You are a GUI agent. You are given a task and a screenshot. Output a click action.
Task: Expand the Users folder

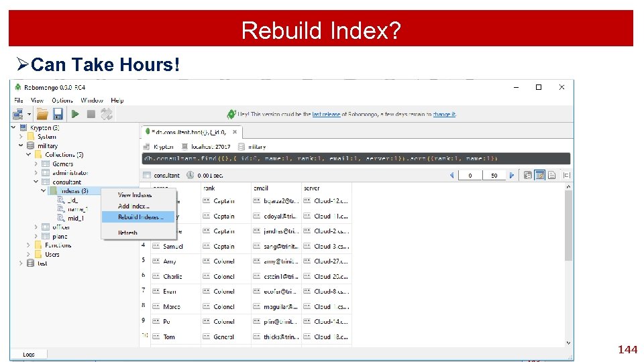28,255
